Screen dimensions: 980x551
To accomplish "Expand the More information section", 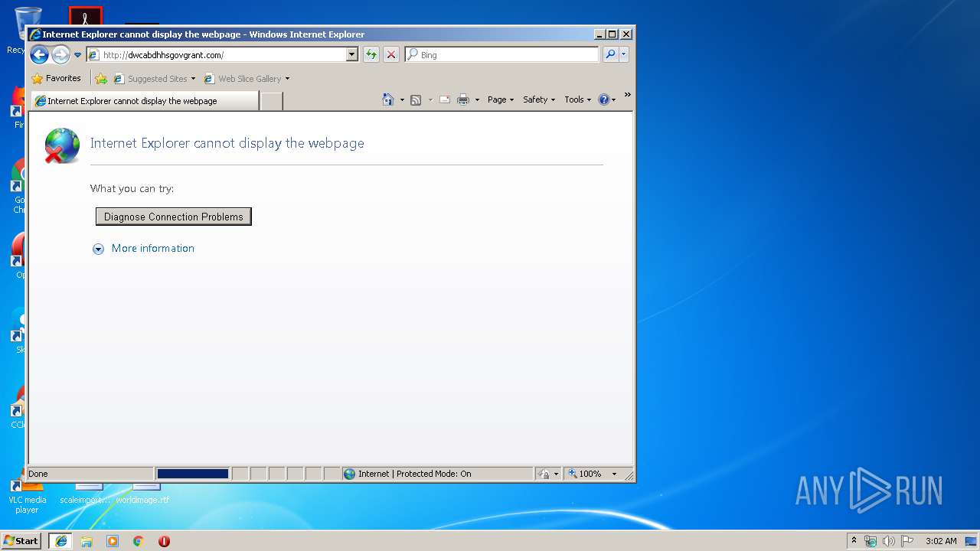I will [x=98, y=249].
